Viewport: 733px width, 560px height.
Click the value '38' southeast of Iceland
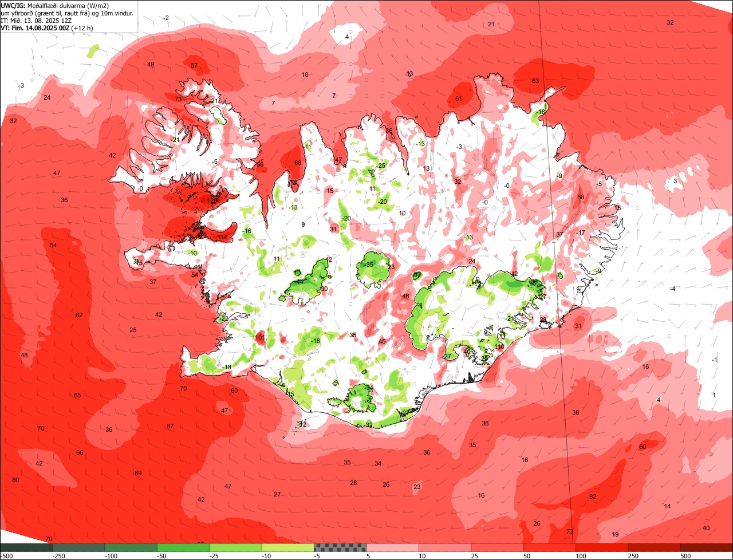point(576,412)
